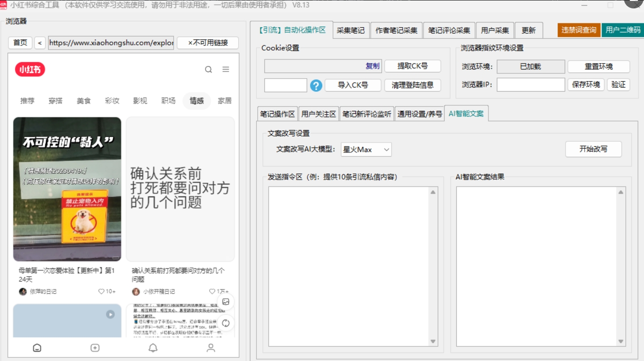The image size is (644, 361).
Task: Click the blue question mark help icon
Action: [316, 86]
